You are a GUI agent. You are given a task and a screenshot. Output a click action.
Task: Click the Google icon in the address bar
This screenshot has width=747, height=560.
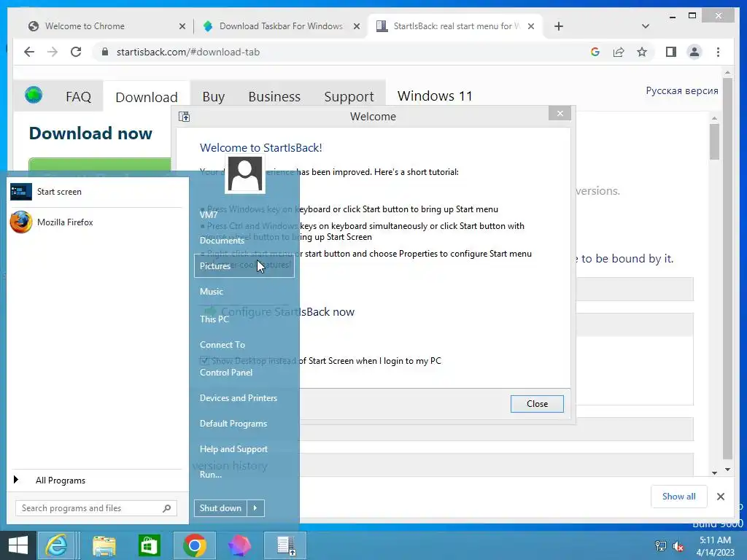tap(595, 52)
